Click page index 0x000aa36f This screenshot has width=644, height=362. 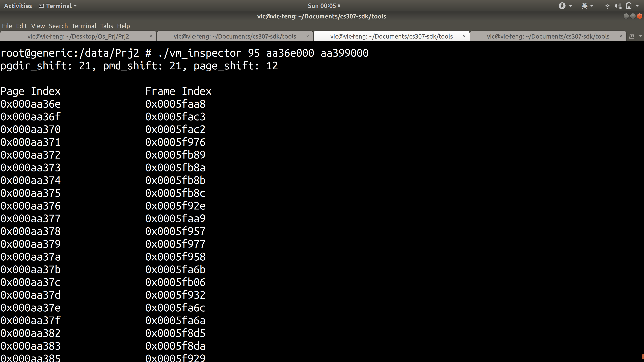[x=31, y=117]
